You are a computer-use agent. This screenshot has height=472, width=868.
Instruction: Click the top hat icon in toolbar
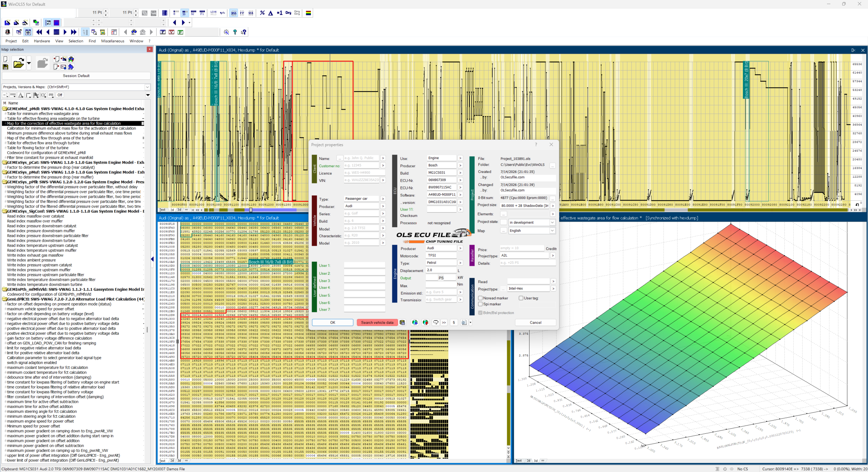pyautogui.click(x=7, y=32)
